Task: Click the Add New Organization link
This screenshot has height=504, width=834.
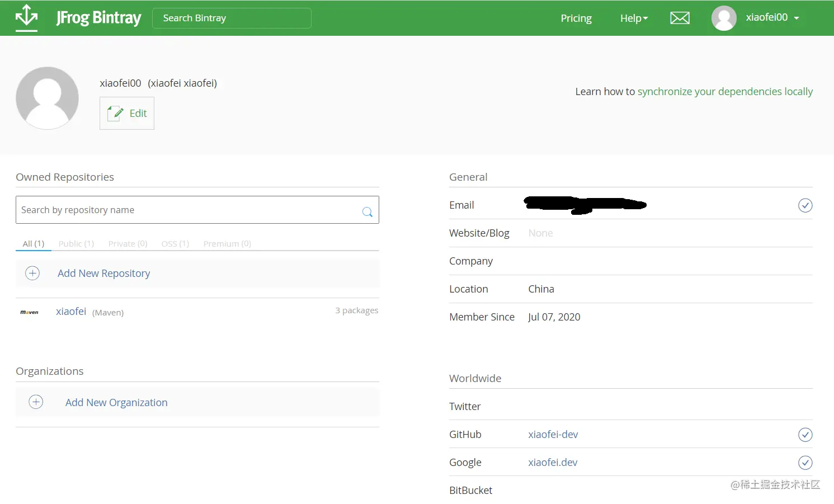Action: [x=116, y=402]
